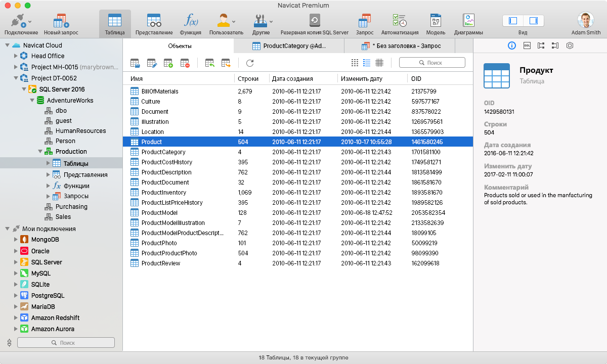Viewport: 607px width, 364px height.
Task: Collapse the Production schema node
Action: [40, 151]
